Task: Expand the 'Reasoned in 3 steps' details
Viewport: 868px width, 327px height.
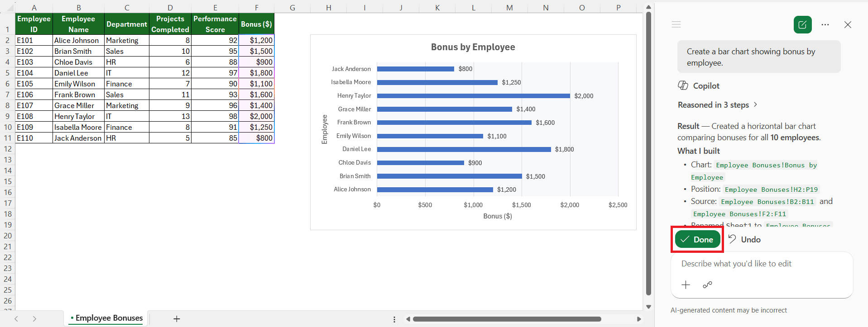Action: 717,105
